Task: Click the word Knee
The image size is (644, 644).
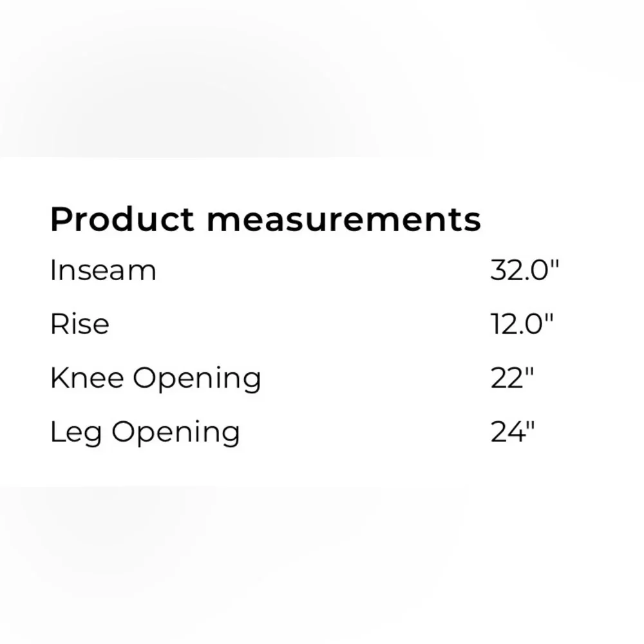Action: 87,378
